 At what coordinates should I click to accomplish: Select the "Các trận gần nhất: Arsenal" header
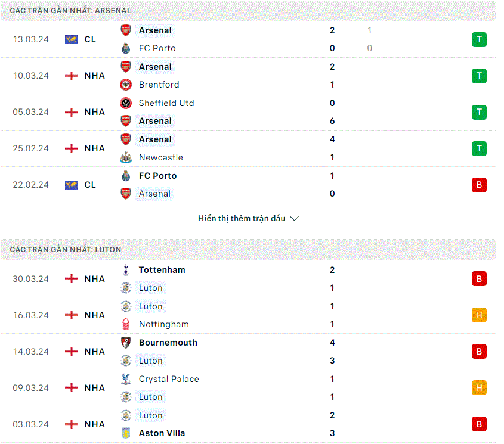tap(248, 11)
